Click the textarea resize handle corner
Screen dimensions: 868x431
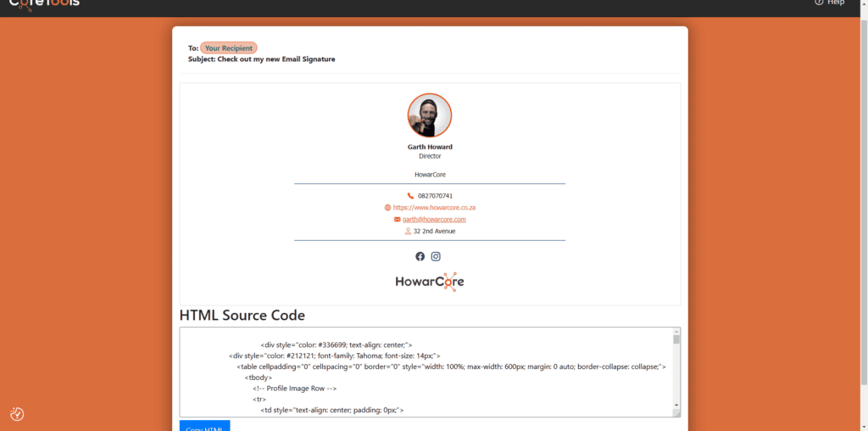[x=676, y=413]
